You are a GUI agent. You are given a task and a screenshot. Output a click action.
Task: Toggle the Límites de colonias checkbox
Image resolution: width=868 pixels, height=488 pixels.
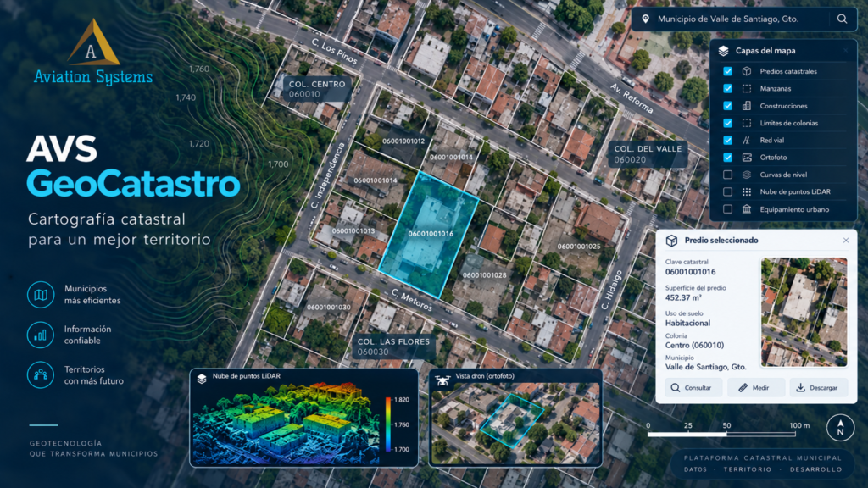728,123
